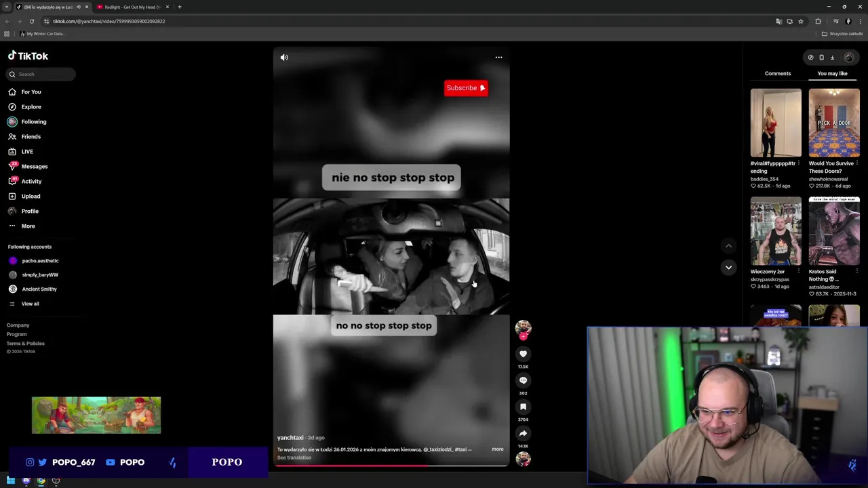Open My Winter Car Data bookmark
The image size is (868, 488).
[x=42, y=34]
